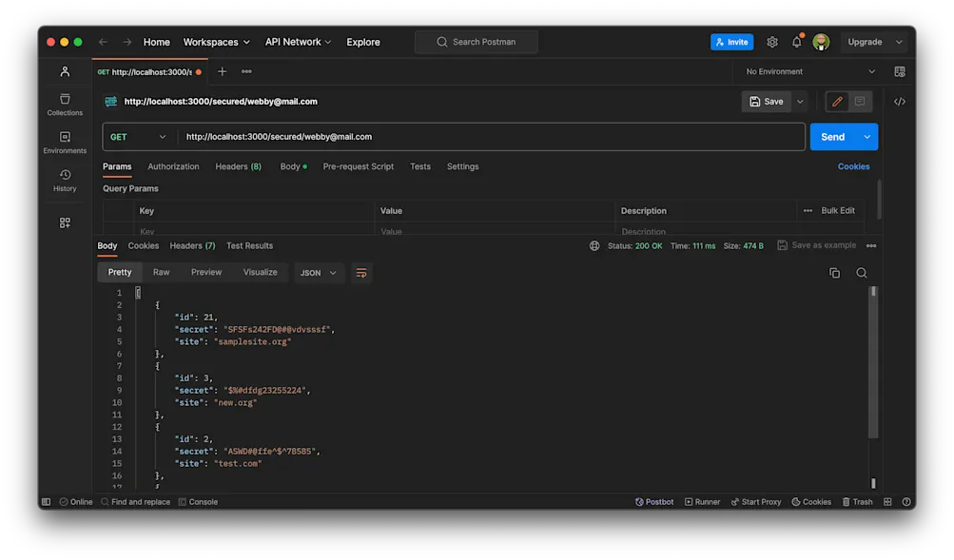Click Save as example
954x560 pixels.
(816, 245)
